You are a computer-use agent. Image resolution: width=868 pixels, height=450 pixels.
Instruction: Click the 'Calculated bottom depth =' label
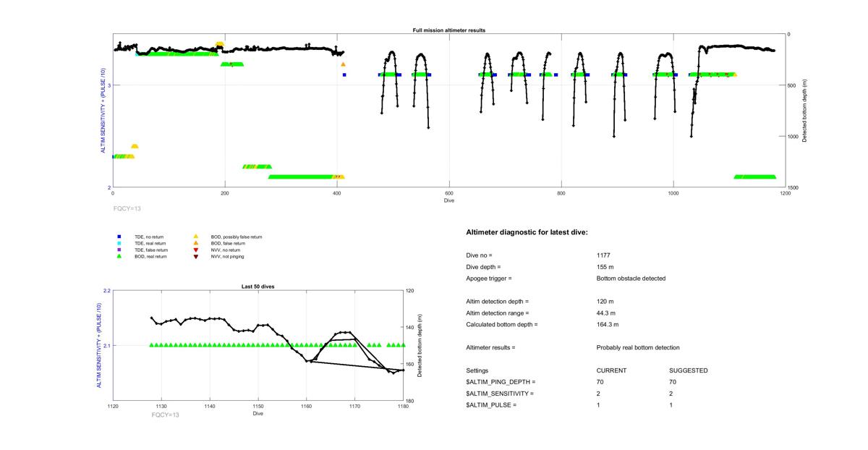point(502,325)
